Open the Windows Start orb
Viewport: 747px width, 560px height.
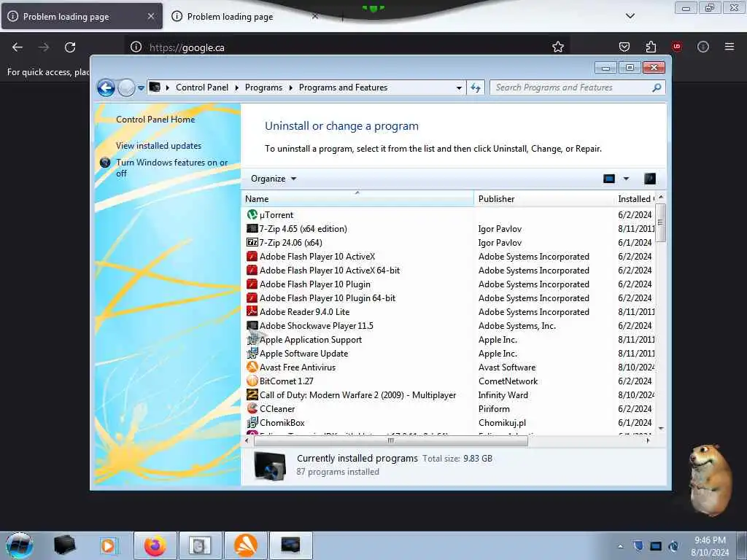(20, 545)
